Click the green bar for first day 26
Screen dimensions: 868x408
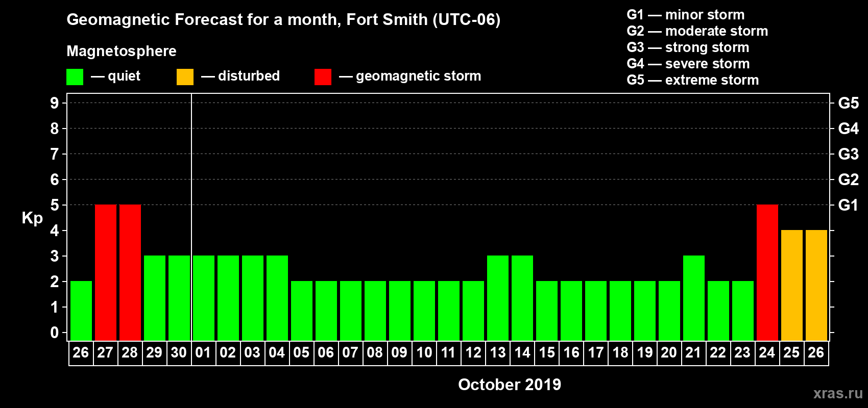tap(81, 311)
